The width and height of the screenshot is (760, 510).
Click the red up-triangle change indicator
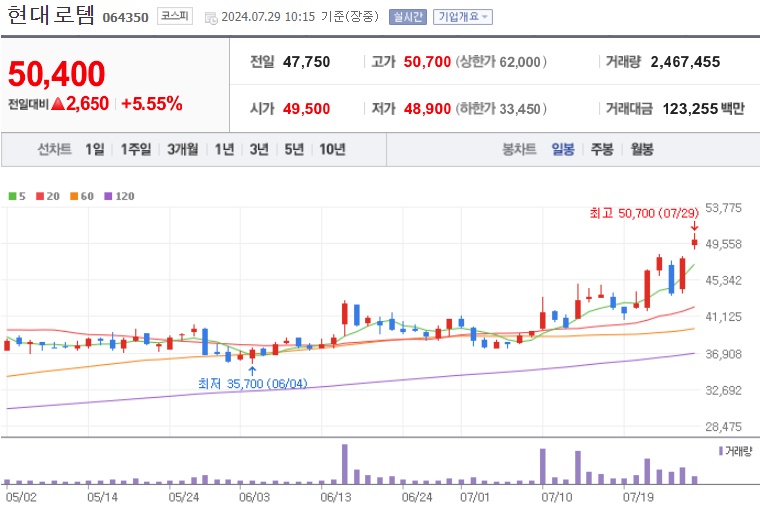(x=58, y=103)
